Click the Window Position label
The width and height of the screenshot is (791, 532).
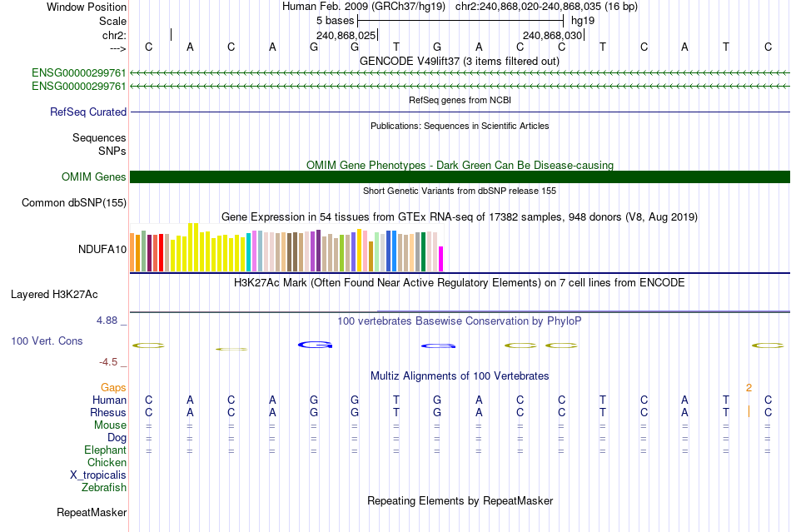[87, 7]
